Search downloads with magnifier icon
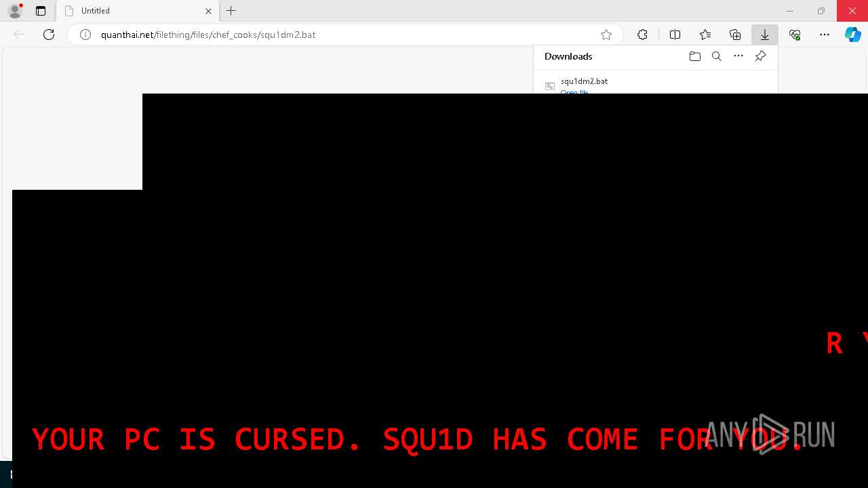Image resolution: width=868 pixels, height=488 pixels. click(716, 56)
